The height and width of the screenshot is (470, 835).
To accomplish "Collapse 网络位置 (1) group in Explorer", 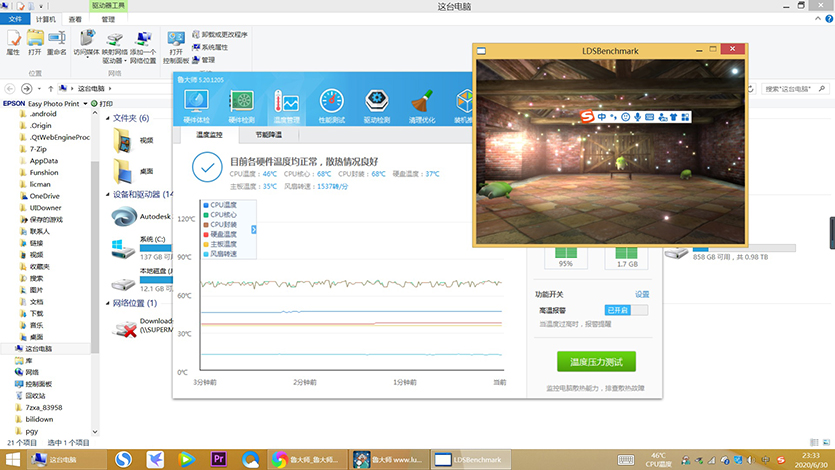I will [108, 303].
